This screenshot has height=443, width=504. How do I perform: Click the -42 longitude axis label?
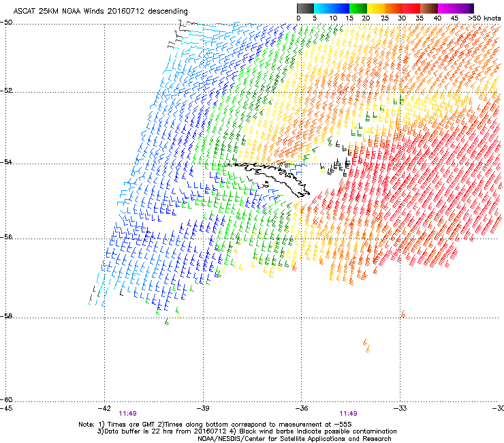(104, 408)
